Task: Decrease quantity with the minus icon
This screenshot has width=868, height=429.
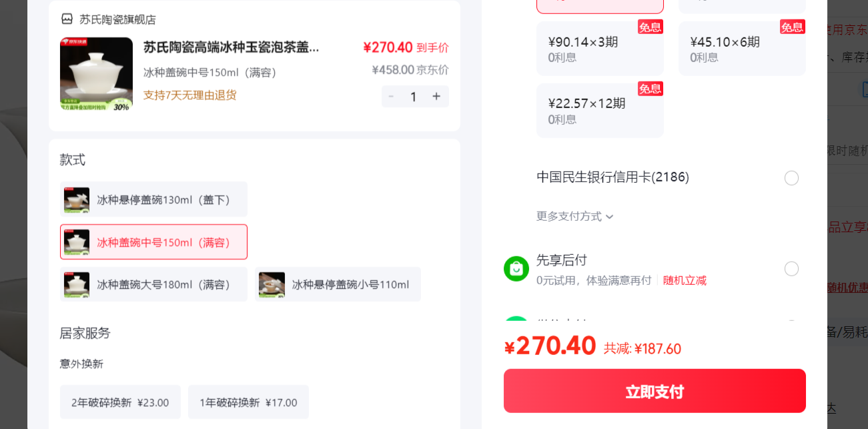Action: pyautogui.click(x=391, y=96)
